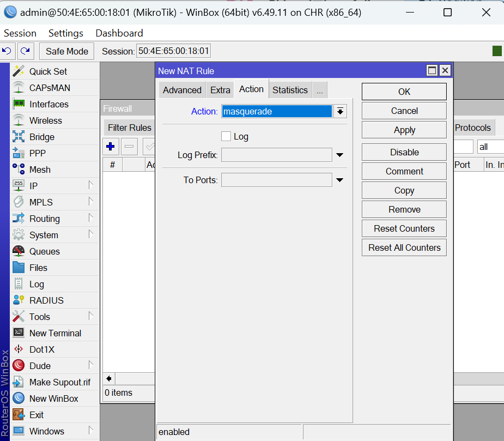The height and width of the screenshot is (441, 504).
Task: Expand the Windows submenu arrow
Action: point(91,430)
